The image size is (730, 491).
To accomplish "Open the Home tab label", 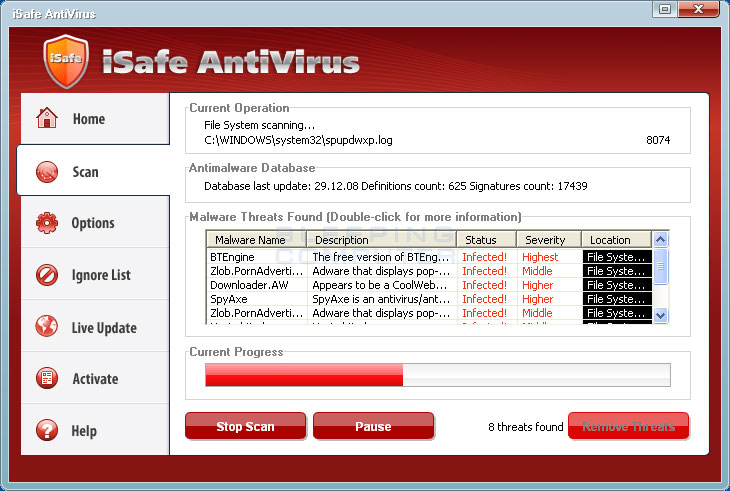I will click(x=89, y=119).
